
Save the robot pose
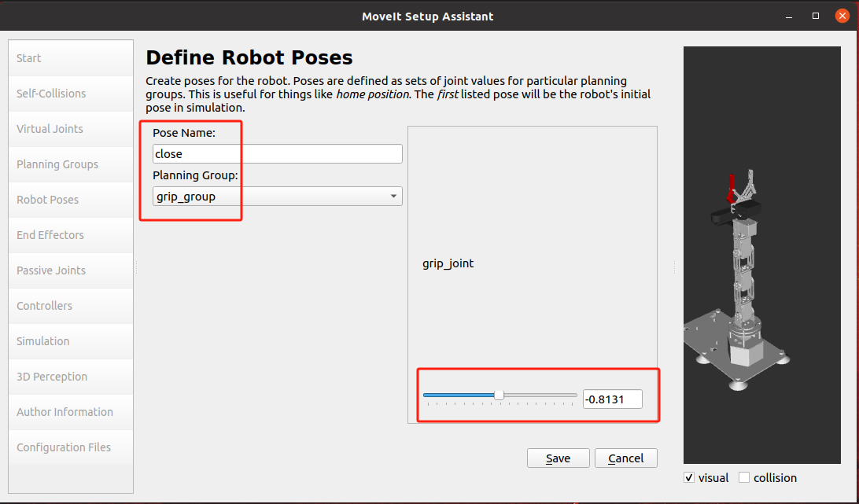click(559, 458)
